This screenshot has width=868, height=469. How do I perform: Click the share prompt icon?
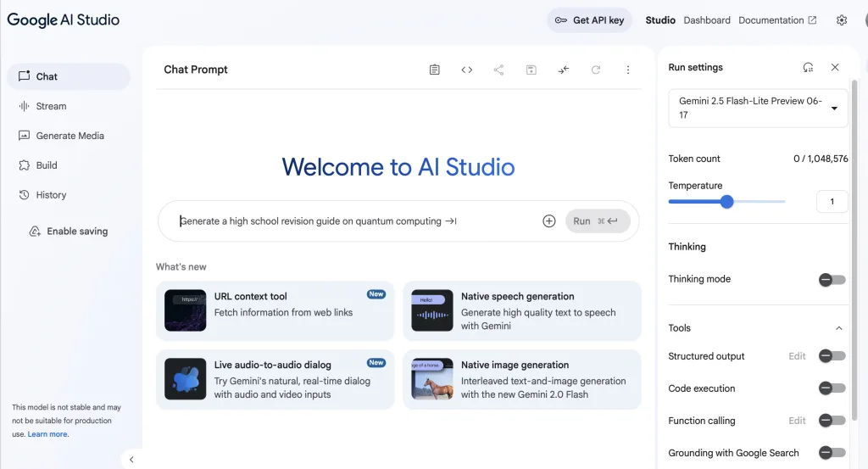[498, 70]
